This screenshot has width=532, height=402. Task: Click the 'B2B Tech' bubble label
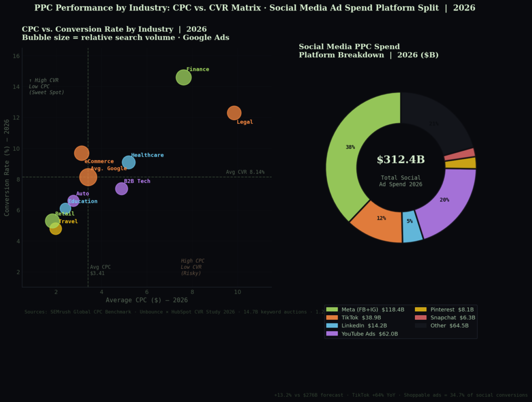[x=137, y=181]
